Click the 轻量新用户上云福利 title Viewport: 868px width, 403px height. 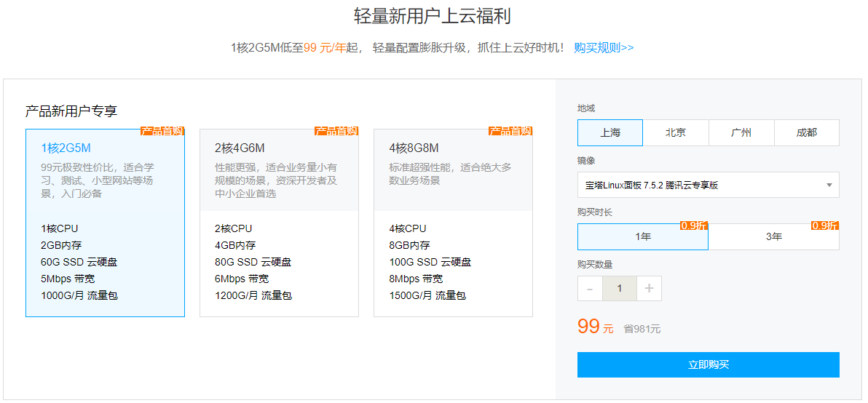433,16
